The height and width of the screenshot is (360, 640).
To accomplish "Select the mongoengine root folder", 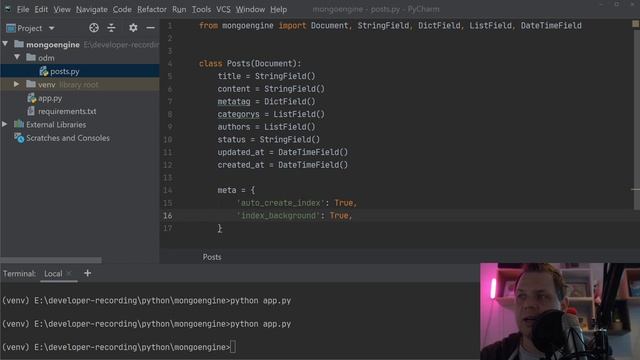I will click(53, 44).
